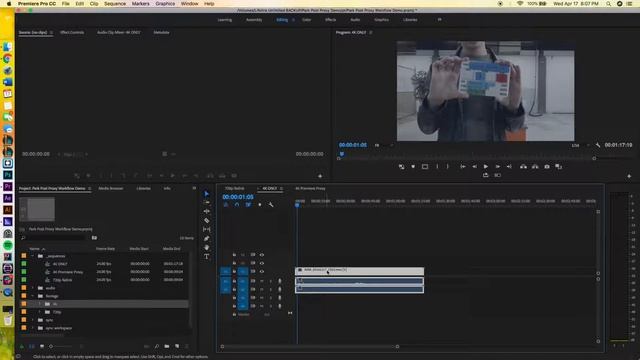
Task: Expand the sync workspace bin
Action: (33, 328)
